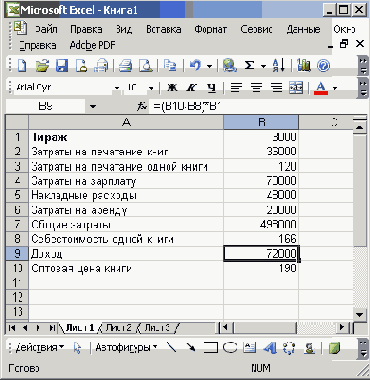The width and height of the screenshot is (370, 380).
Task: Click the horizontal scrollbar right arrow
Action: [x=342, y=328]
